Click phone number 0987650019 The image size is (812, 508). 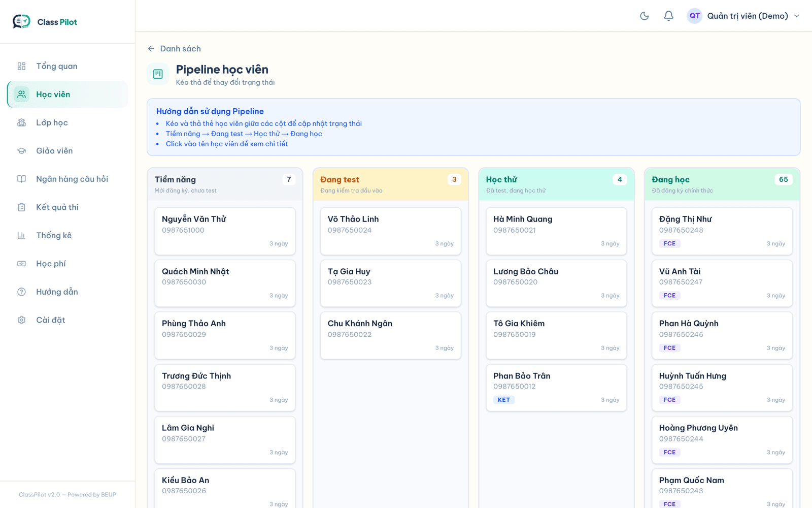514,334
